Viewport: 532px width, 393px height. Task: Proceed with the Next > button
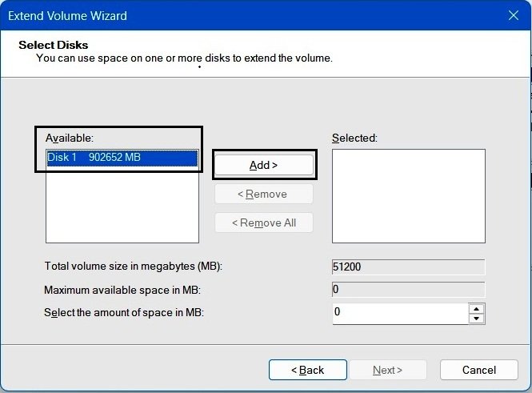tap(388, 370)
